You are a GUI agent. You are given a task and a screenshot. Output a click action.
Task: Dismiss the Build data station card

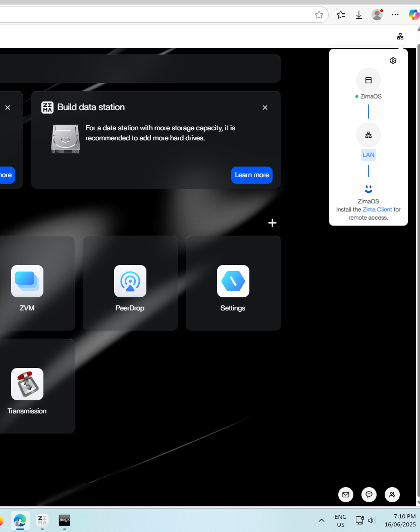click(x=265, y=108)
